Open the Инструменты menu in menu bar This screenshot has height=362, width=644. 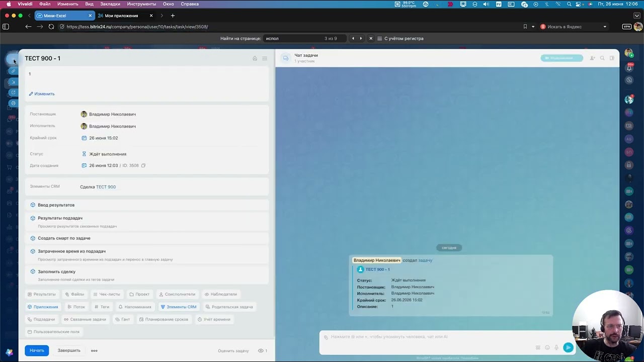141,4
